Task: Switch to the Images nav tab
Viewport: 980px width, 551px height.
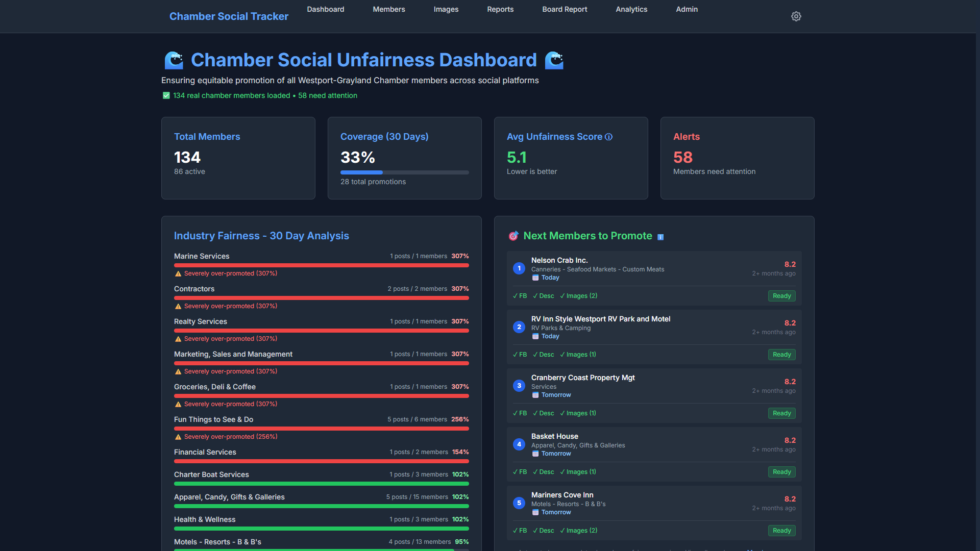Action: (x=446, y=9)
